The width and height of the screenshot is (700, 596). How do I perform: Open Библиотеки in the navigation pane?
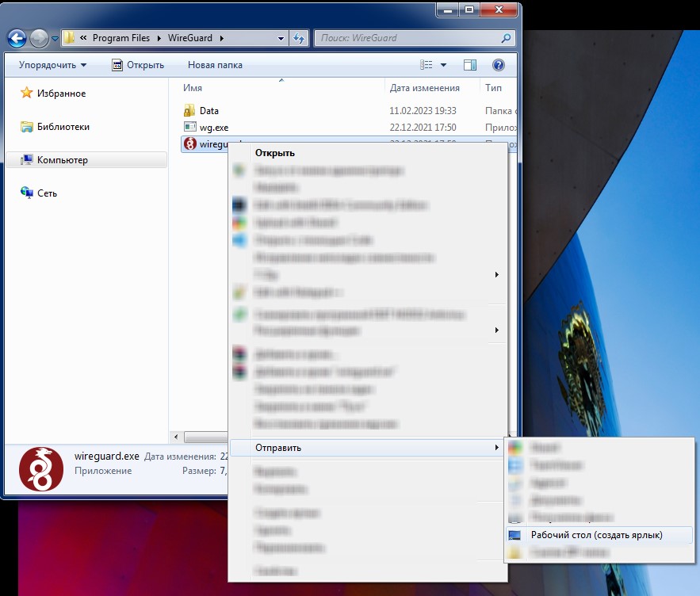pos(63,127)
